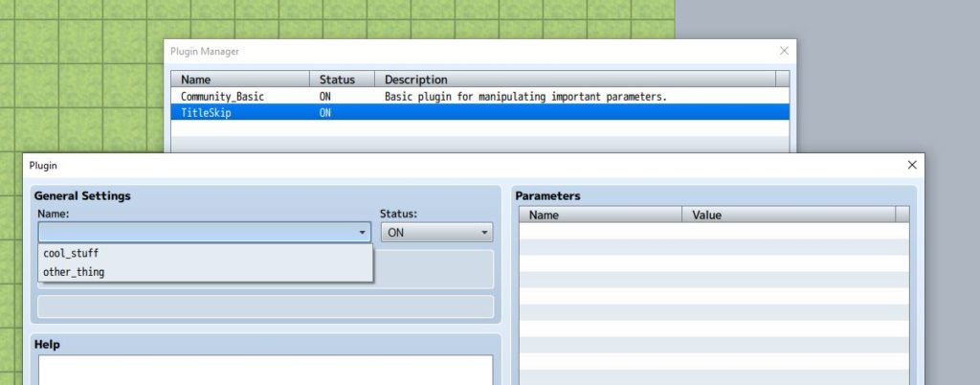The image size is (980, 385).
Task: Select the Community_Basic plugin row
Action: pos(222,97)
